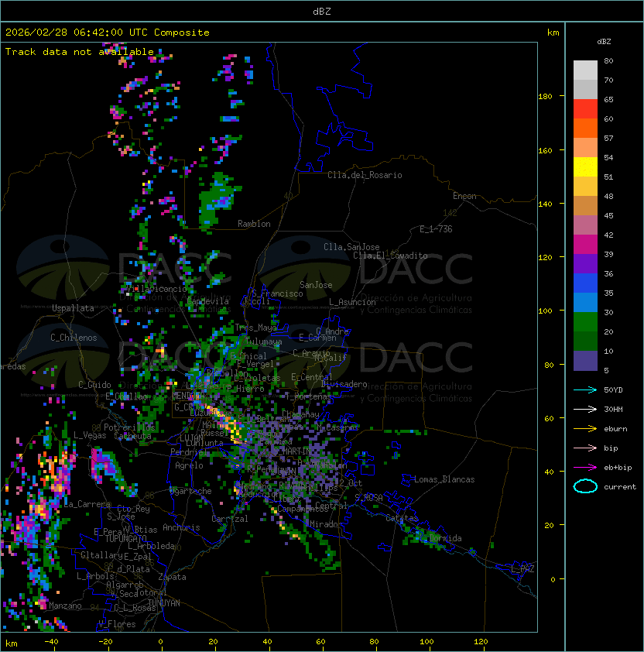Click the 'Clla.El_Cavadito' place label

(x=390, y=256)
